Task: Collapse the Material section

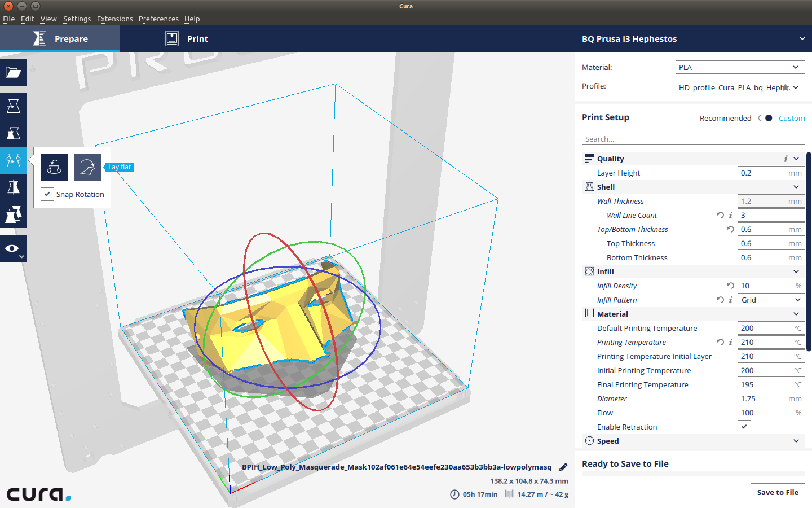Action: [x=796, y=314]
